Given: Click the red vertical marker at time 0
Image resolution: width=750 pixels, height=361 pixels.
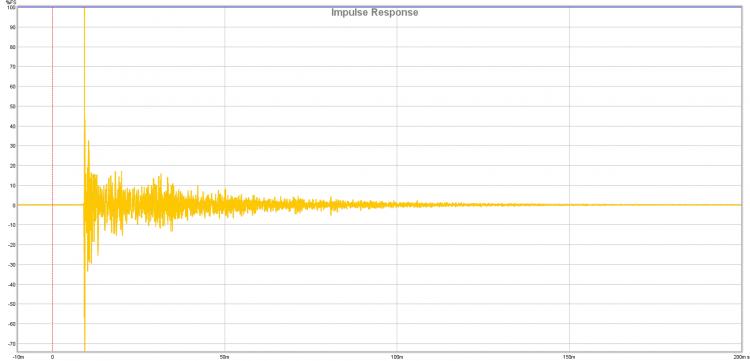Looking at the screenshot, I should coord(53,179).
